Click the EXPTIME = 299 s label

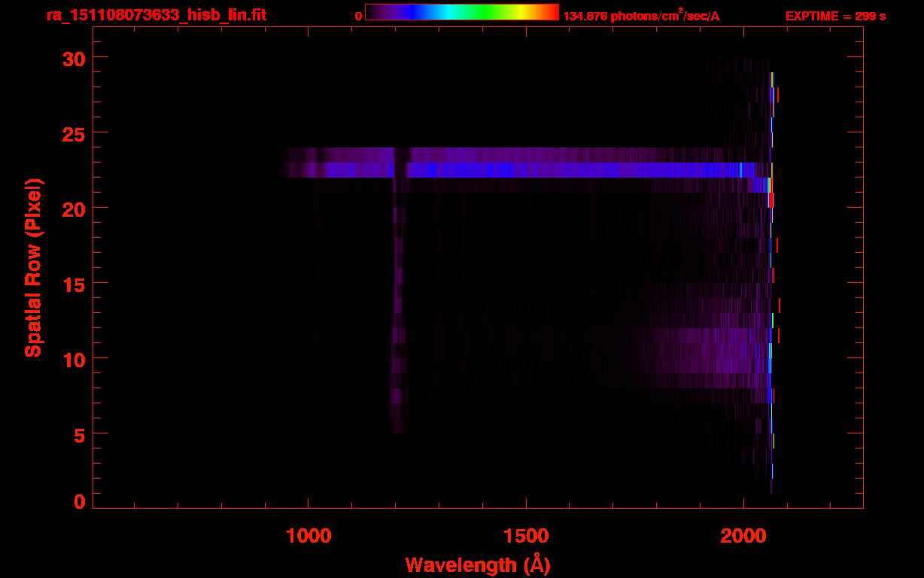click(x=835, y=16)
